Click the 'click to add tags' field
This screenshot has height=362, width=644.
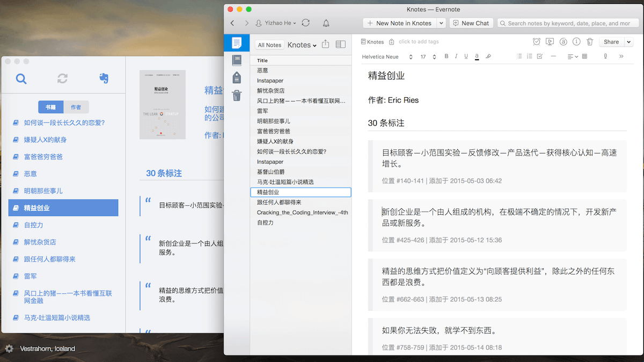pos(419,42)
